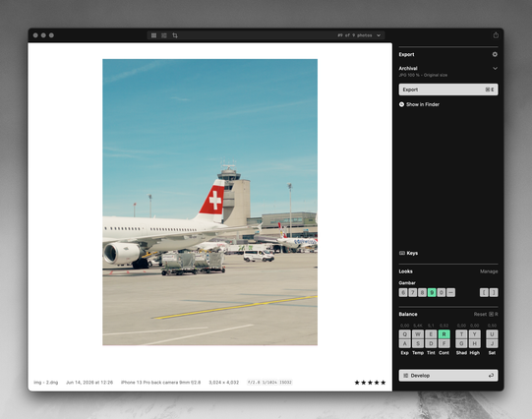Click the 'iPhone 13 Pro back camera' text
Viewport: 532px width, 419px height.
point(161,383)
